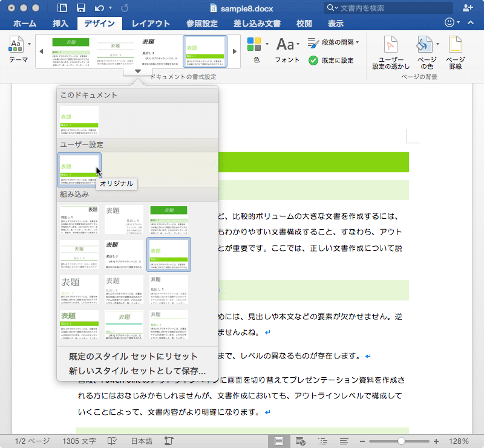The width and height of the screenshot is (484, 448).
Task: Open word count 1305 文字
Action: (x=79, y=441)
